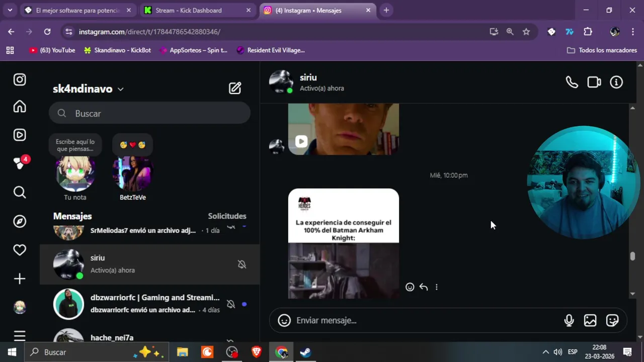Open AppSorteos bookmark
The height and width of the screenshot is (362, 644).
coord(193,50)
